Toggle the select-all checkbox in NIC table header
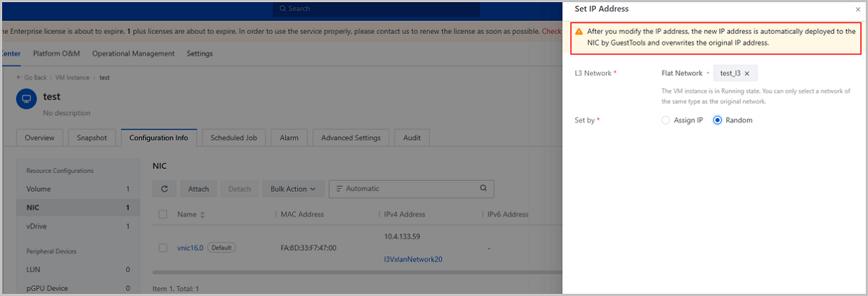868x296 pixels. tap(163, 214)
